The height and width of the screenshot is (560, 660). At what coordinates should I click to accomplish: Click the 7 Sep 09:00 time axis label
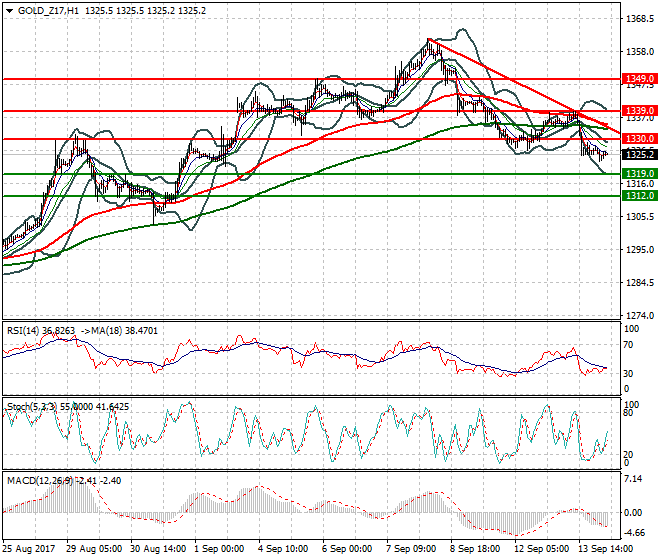tap(411, 549)
